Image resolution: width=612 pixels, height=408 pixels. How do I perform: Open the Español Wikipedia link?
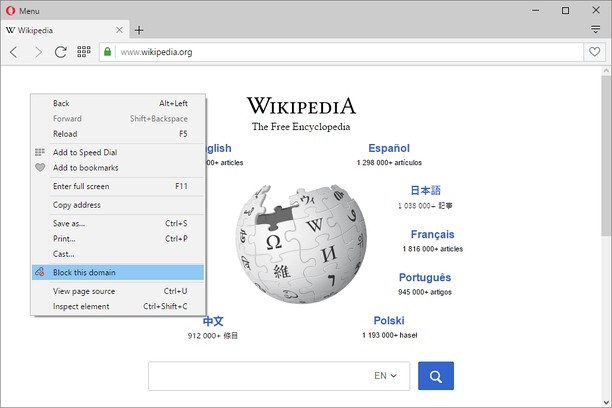[x=388, y=149]
